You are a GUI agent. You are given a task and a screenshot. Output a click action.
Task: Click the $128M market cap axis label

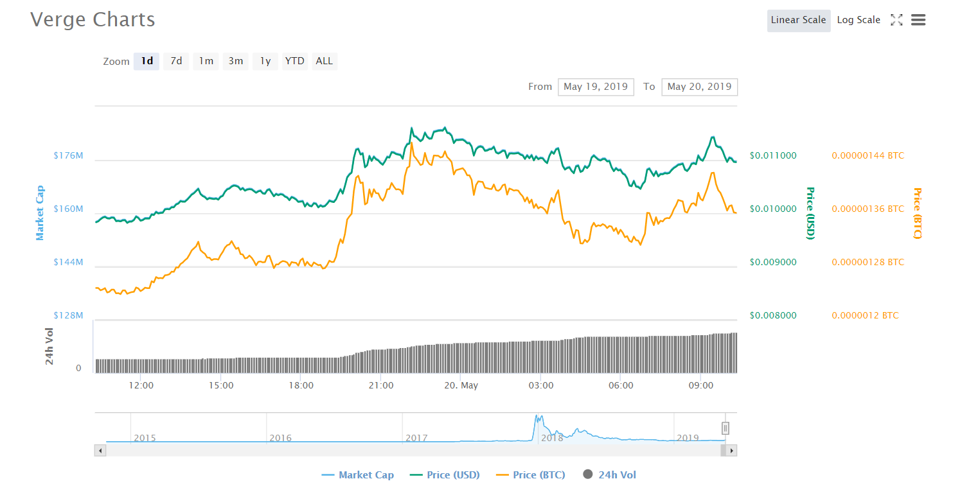[x=68, y=315]
